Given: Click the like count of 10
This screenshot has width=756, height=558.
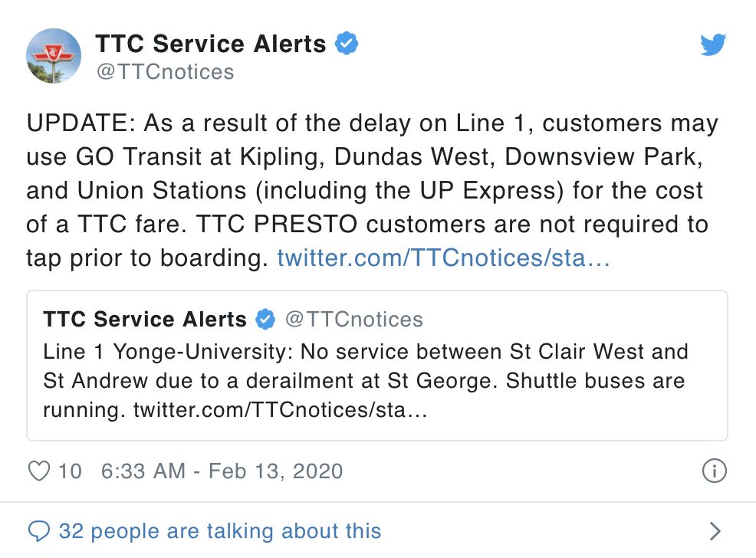Looking at the screenshot, I should point(69,471).
